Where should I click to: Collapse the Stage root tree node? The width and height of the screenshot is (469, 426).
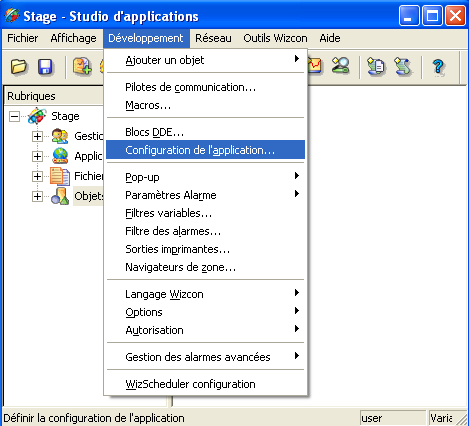[x=14, y=116]
